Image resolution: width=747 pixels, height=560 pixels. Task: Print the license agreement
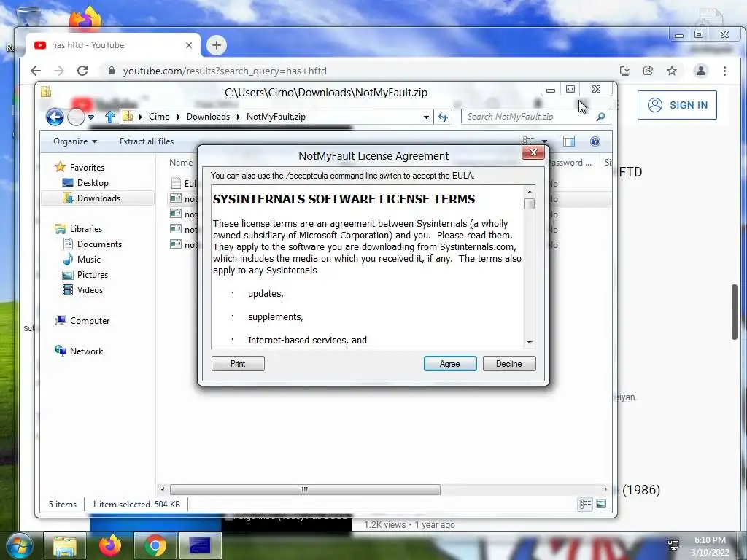click(238, 363)
